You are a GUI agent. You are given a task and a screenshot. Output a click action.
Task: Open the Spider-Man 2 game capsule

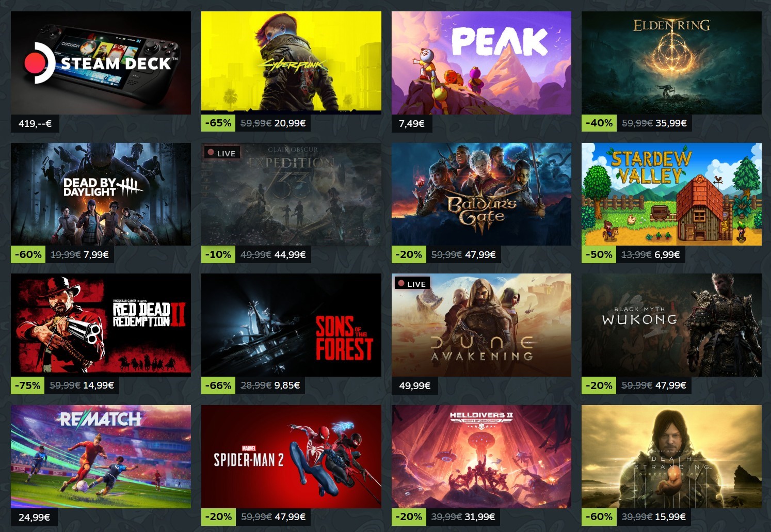point(291,457)
